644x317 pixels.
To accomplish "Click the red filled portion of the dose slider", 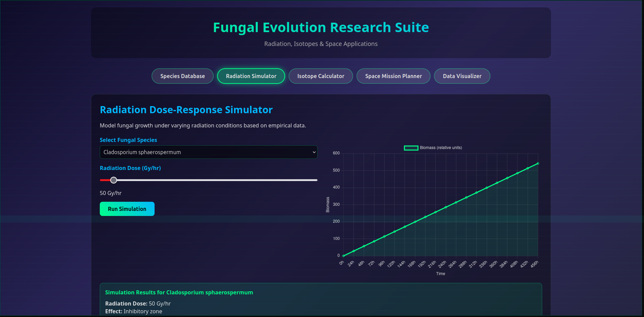I will tap(105, 180).
